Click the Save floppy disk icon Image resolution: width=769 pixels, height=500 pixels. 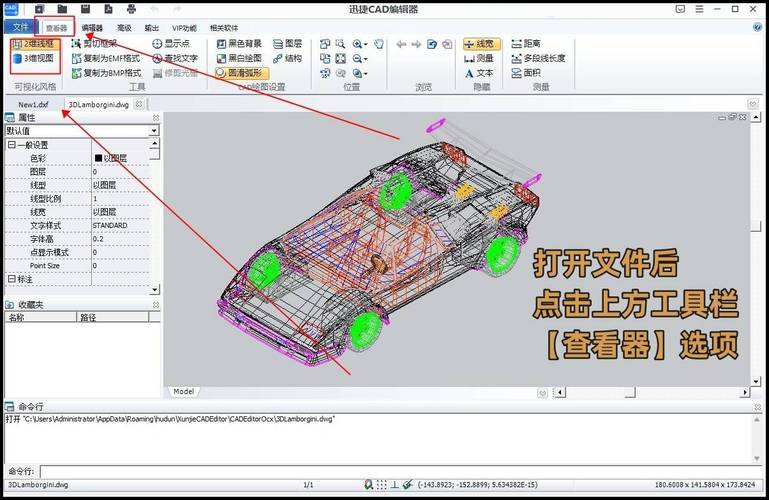pyautogui.click(x=85, y=9)
